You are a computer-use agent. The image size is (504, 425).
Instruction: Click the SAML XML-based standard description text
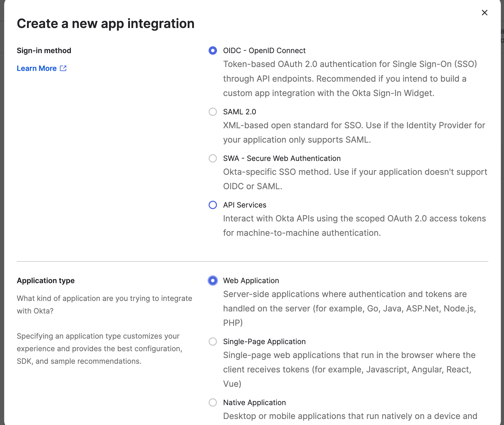pos(354,132)
